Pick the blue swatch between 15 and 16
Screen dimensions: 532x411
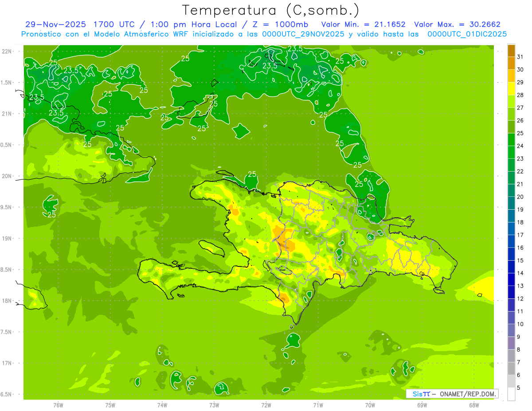511,254
